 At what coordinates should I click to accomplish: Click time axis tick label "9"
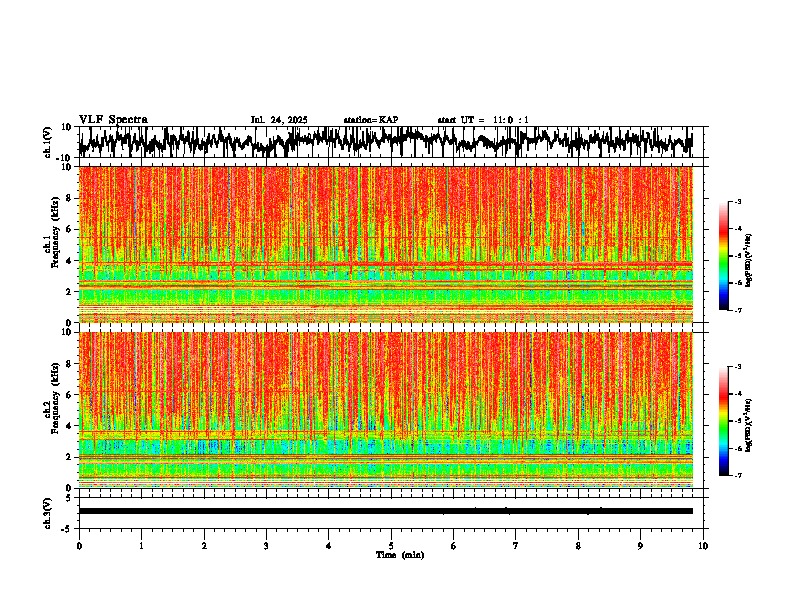[x=640, y=546]
